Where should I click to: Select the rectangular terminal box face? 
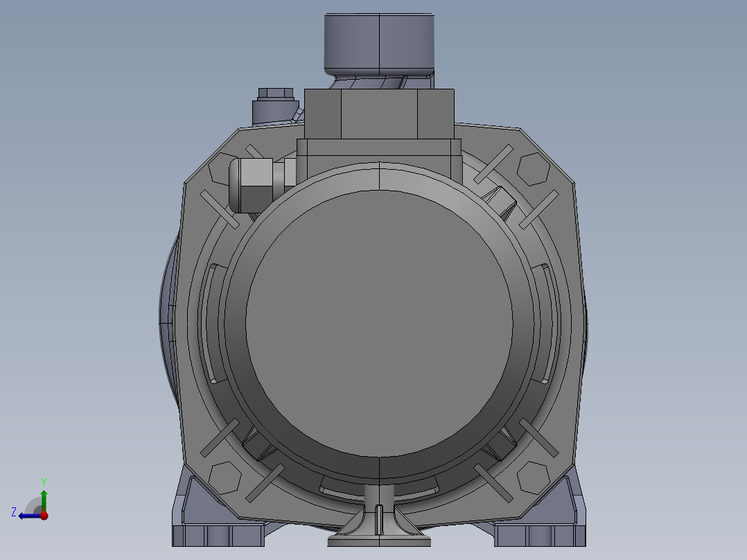point(379,114)
